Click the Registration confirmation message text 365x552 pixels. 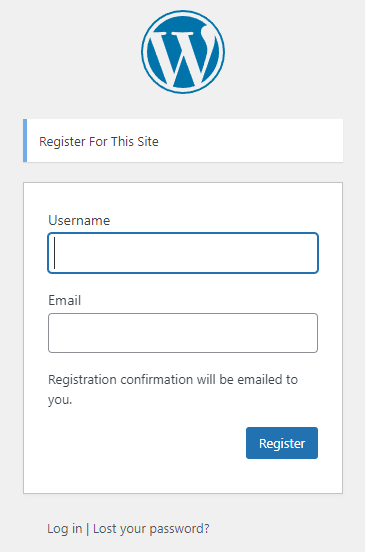(173, 389)
